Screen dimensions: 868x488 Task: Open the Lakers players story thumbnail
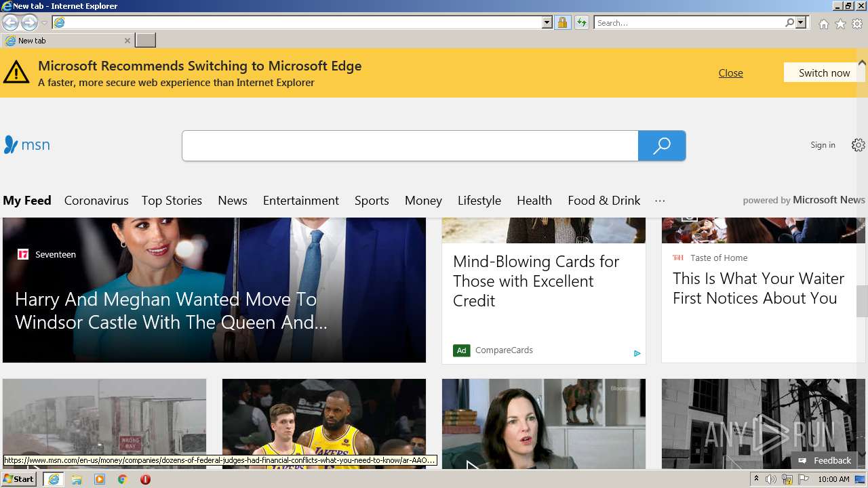click(x=324, y=424)
